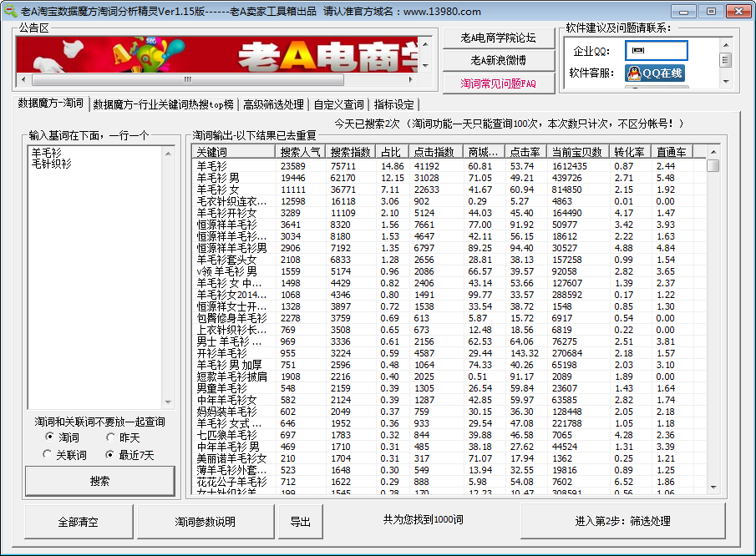
Task: Click 毛针织衫 line in input box
Action: pos(52,164)
